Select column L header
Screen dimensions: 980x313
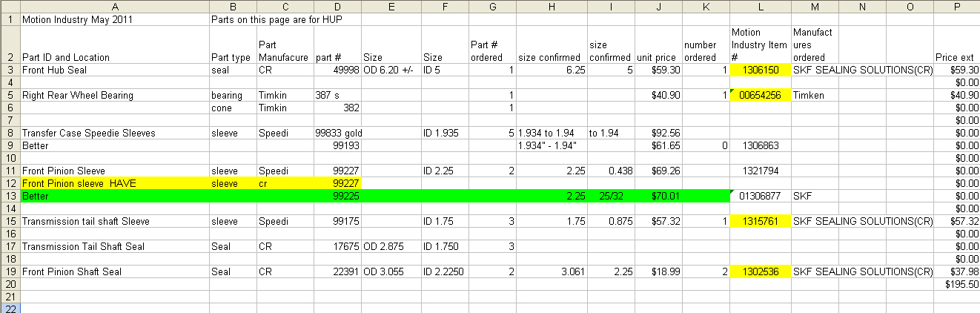tap(760, 6)
